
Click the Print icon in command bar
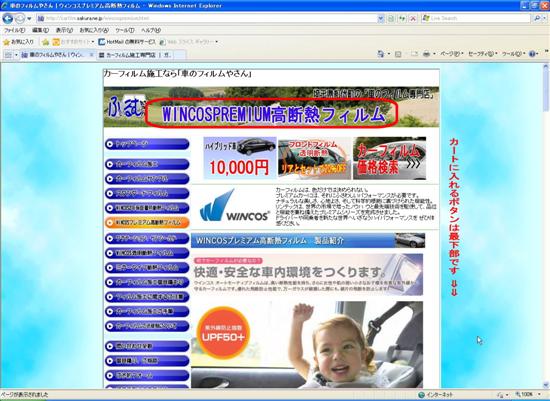[426, 54]
